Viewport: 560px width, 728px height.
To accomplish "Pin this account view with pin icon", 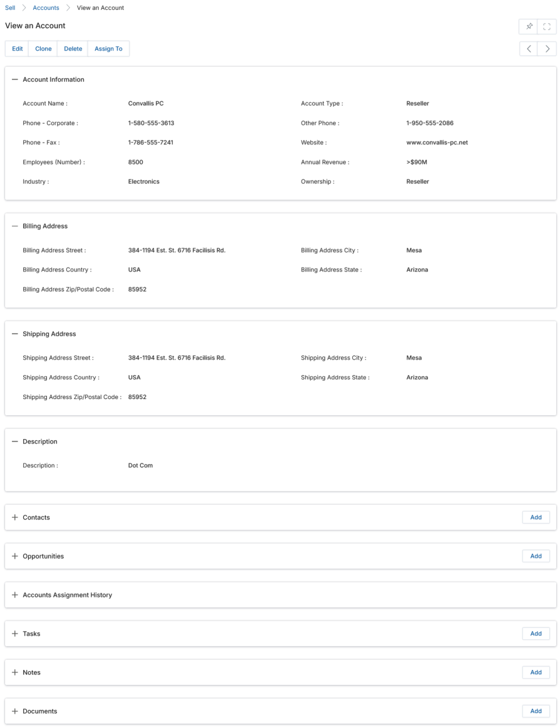I will 529,26.
